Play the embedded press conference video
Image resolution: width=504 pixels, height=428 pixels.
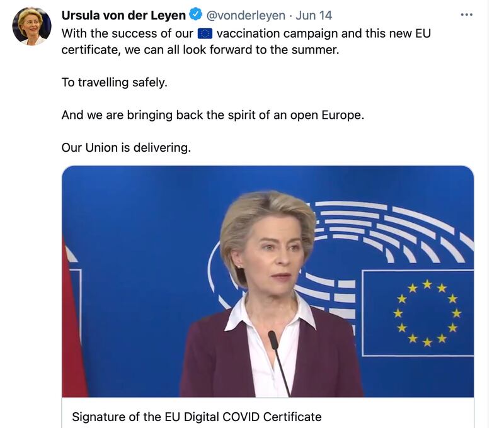[268, 281]
